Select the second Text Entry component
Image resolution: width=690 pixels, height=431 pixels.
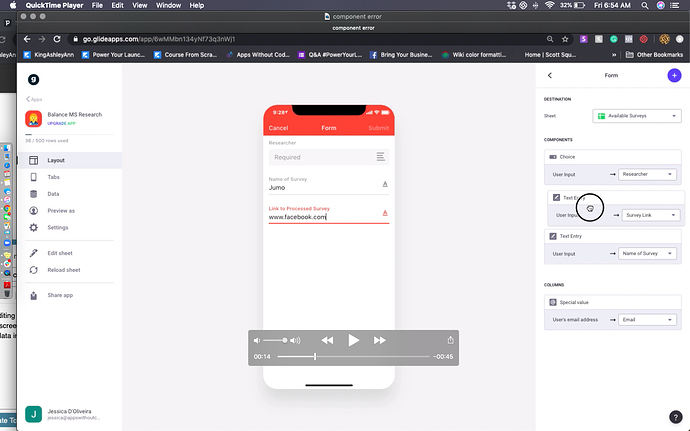[x=613, y=246]
